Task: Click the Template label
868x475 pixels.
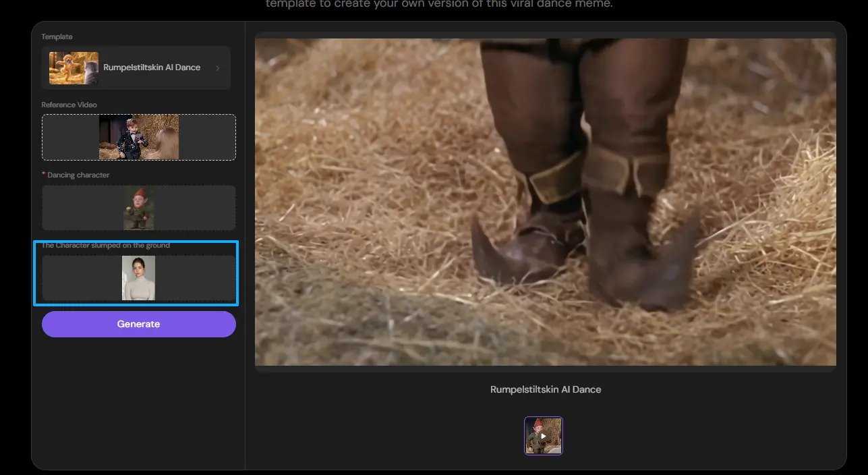Action: pos(57,36)
